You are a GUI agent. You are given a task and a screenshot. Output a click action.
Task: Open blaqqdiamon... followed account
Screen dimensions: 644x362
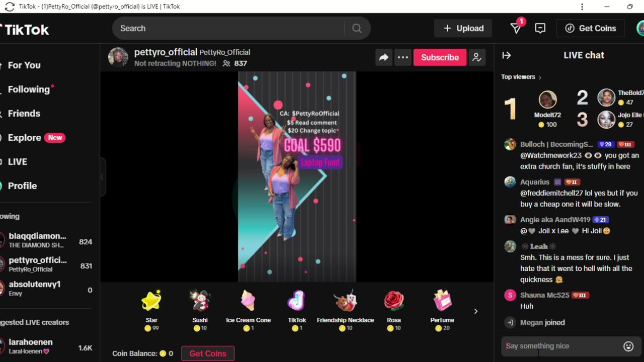(x=46, y=240)
